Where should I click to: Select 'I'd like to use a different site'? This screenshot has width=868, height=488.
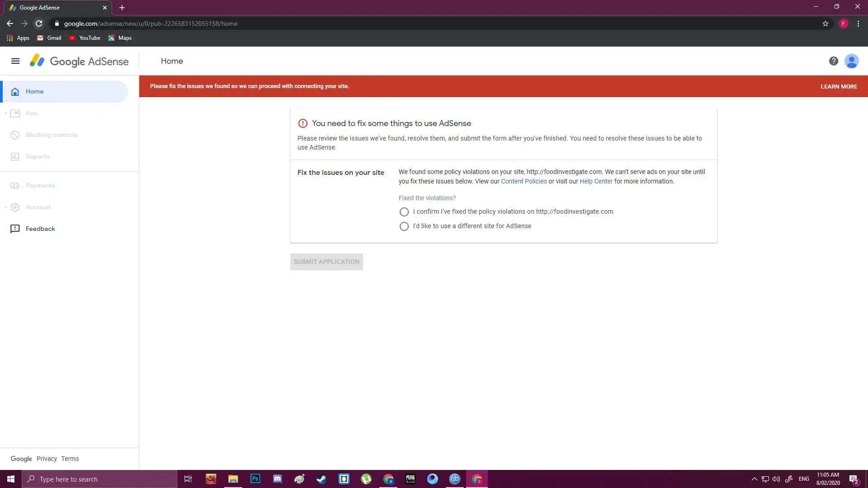(x=404, y=226)
